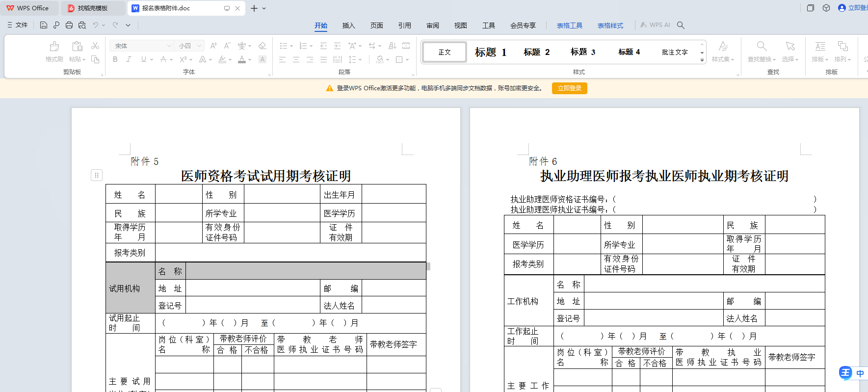Open the font dialog launcher in 字体 group
This screenshot has height=392, width=868.
(269, 75)
